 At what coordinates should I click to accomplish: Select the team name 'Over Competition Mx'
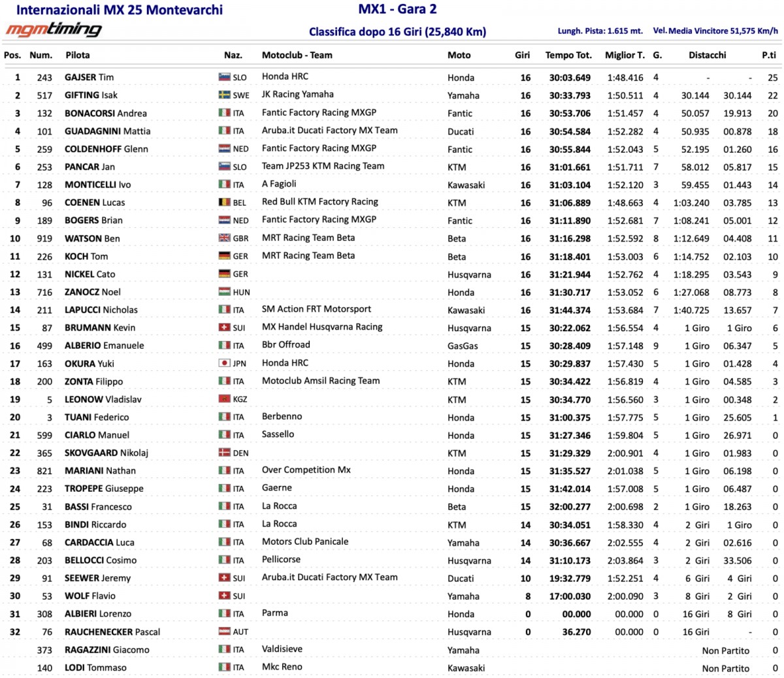[306, 470]
